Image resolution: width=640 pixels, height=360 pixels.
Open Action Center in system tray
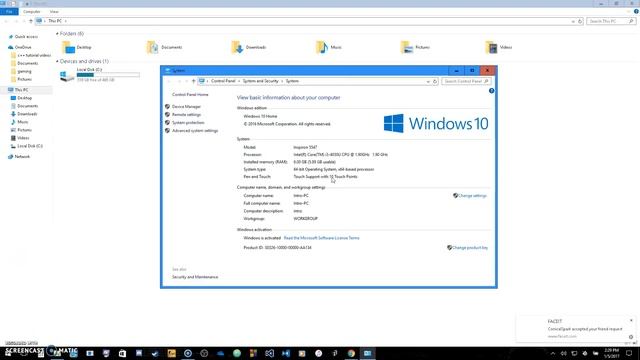click(x=629, y=353)
